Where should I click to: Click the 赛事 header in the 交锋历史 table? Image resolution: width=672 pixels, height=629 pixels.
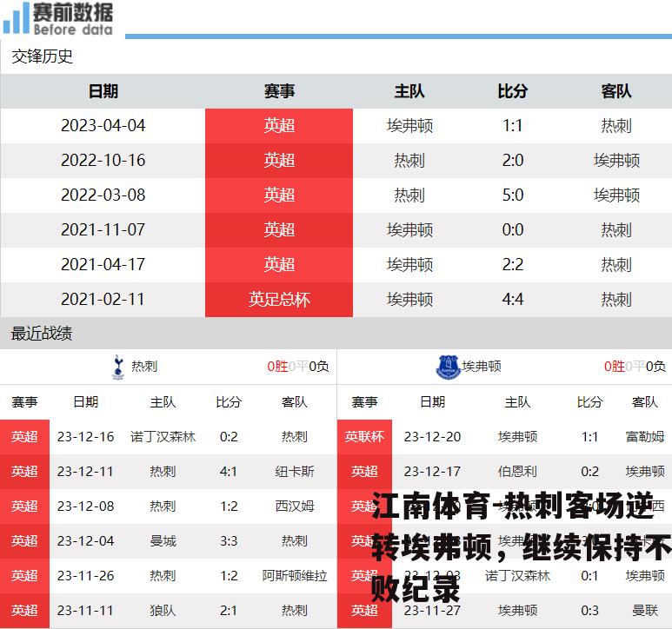(x=279, y=91)
